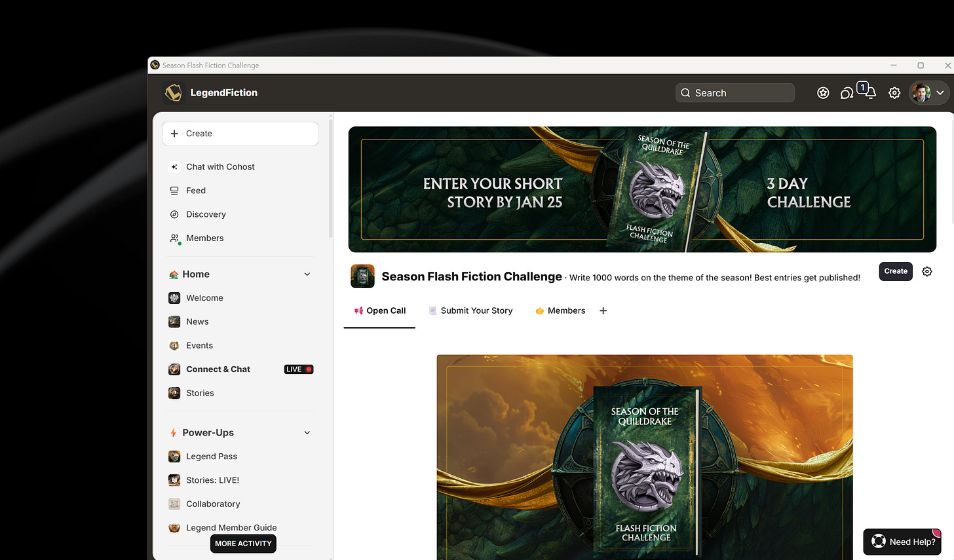Viewport: 954px width, 560px height.
Task: Click the LegendFiction logo icon
Action: (174, 92)
